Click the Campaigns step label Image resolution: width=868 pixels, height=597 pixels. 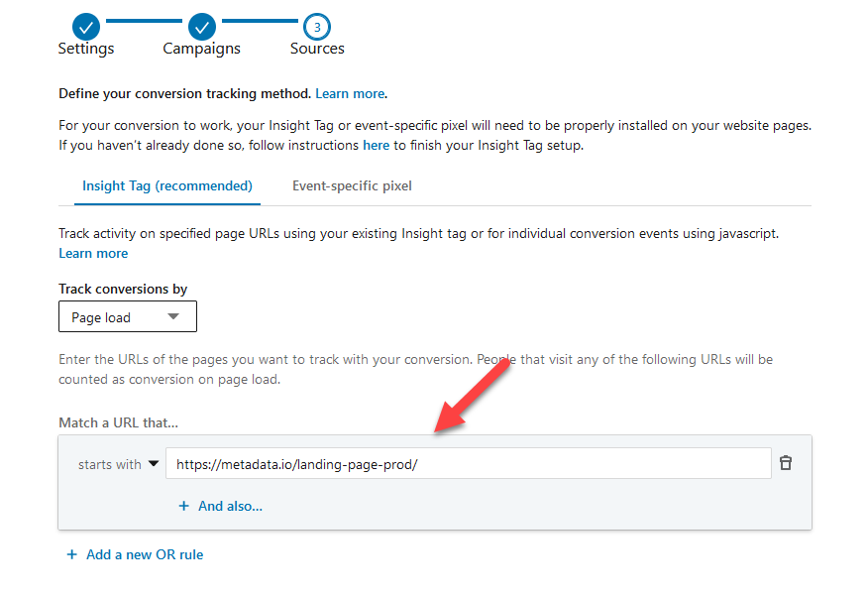tap(201, 48)
